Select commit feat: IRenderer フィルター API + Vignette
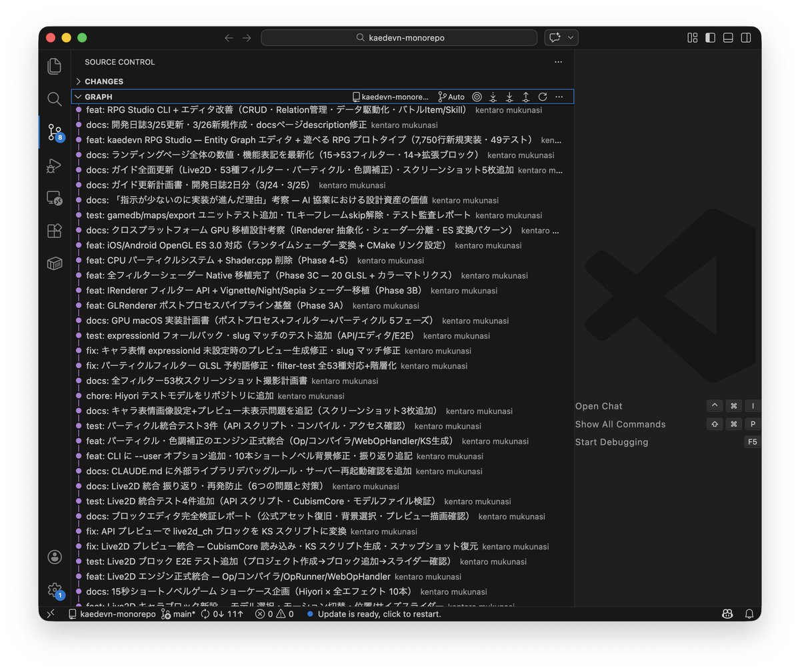 tap(323, 291)
